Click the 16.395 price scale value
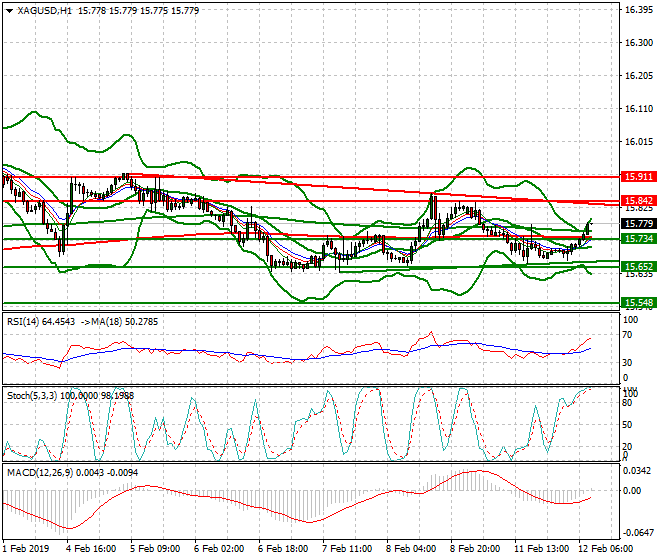This screenshot has height=560, width=660. [x=639, y=10]
